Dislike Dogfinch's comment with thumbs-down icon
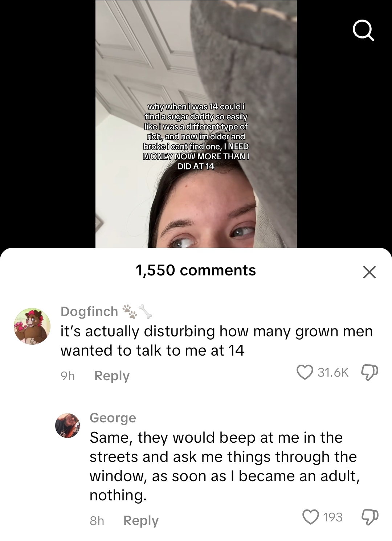Viewport: 392px width, 541px height. 369,372
